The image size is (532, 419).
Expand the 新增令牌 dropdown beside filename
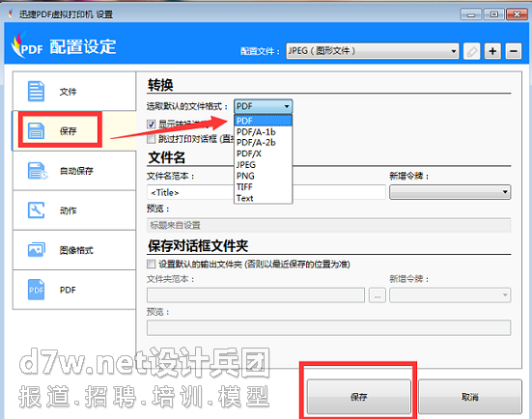450,192
